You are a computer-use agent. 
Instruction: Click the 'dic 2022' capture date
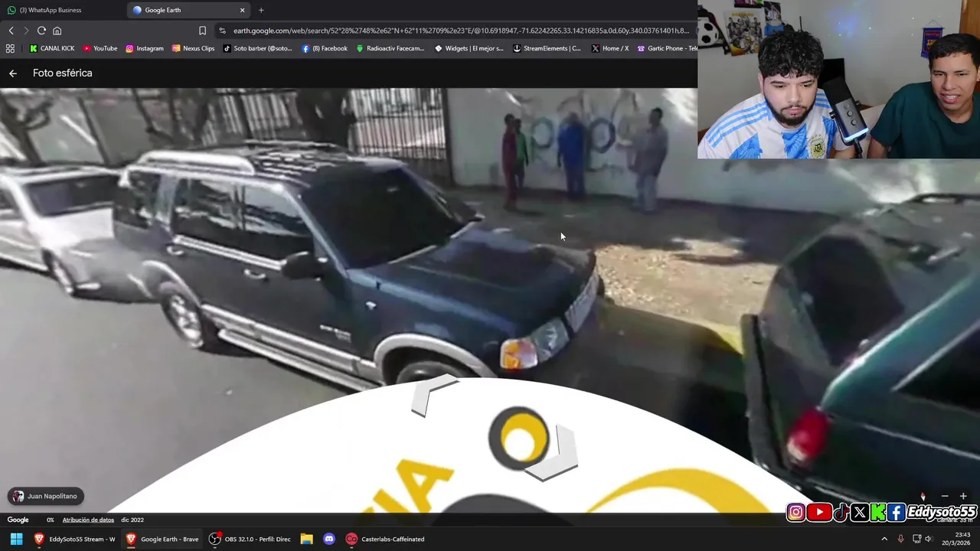tap(132, 520)
